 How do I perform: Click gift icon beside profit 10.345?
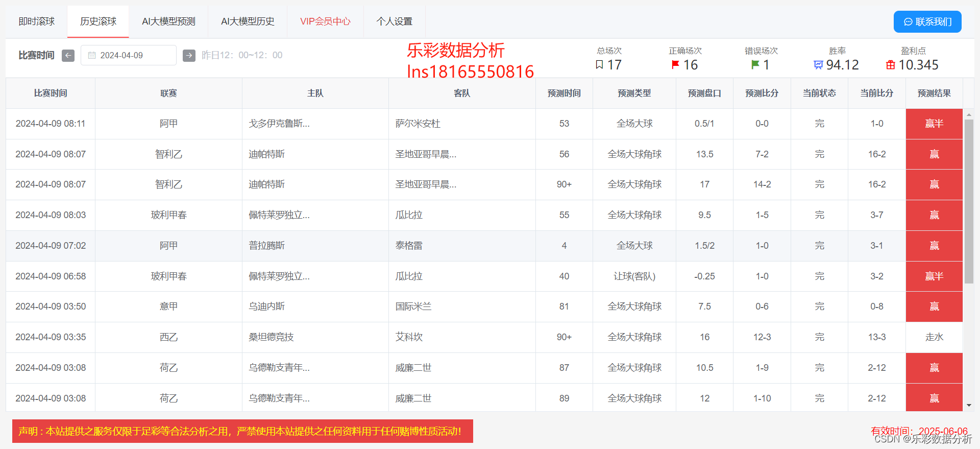click(891, 65)
